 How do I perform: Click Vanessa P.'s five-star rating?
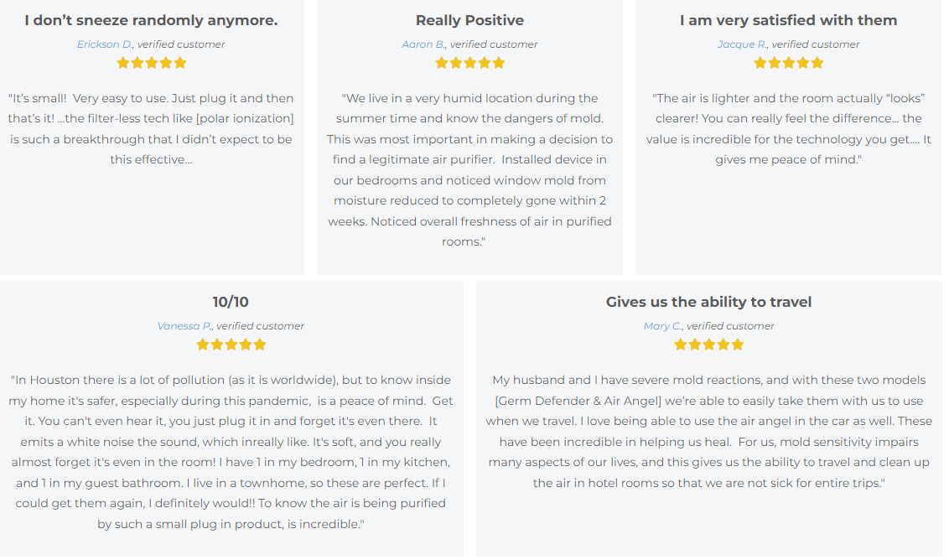[231, 345]
